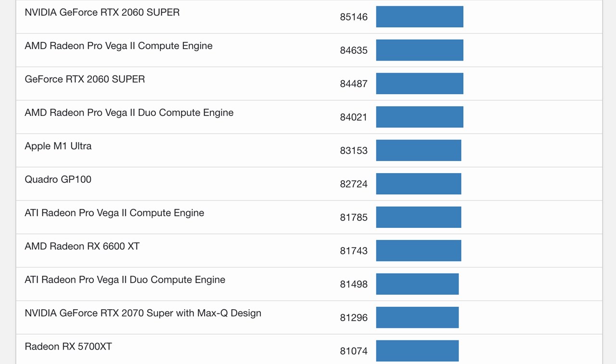Image resolution: width=616 pixels, height=364 pixels.
Task: Open AMD Radeon Pro Vega II Duo Compute Engine
Action: pos(129,113)
